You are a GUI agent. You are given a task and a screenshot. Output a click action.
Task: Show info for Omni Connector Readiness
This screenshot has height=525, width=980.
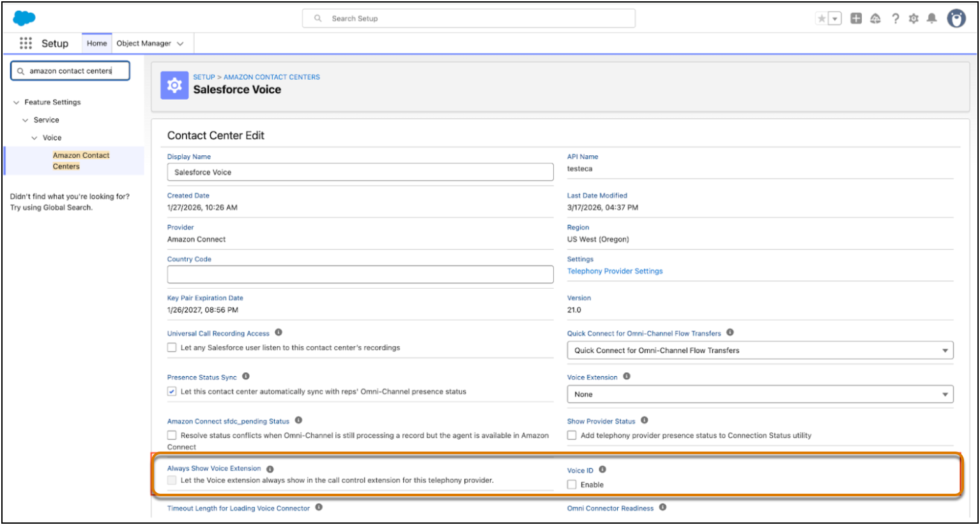663,507
